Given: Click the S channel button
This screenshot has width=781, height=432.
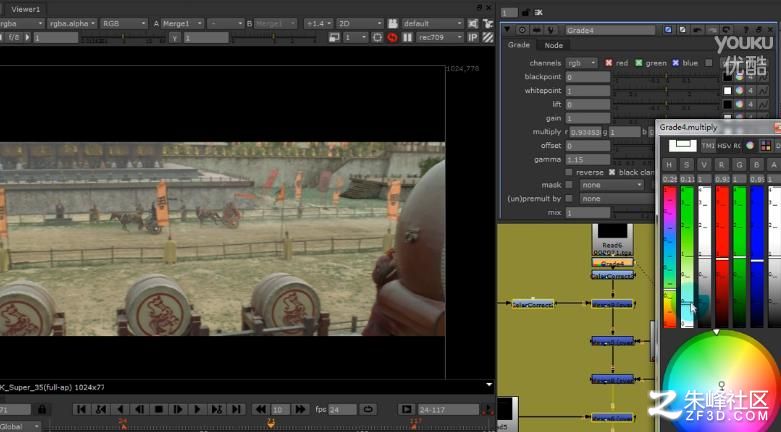Looking at the screenshot, I should click(686, 164).
